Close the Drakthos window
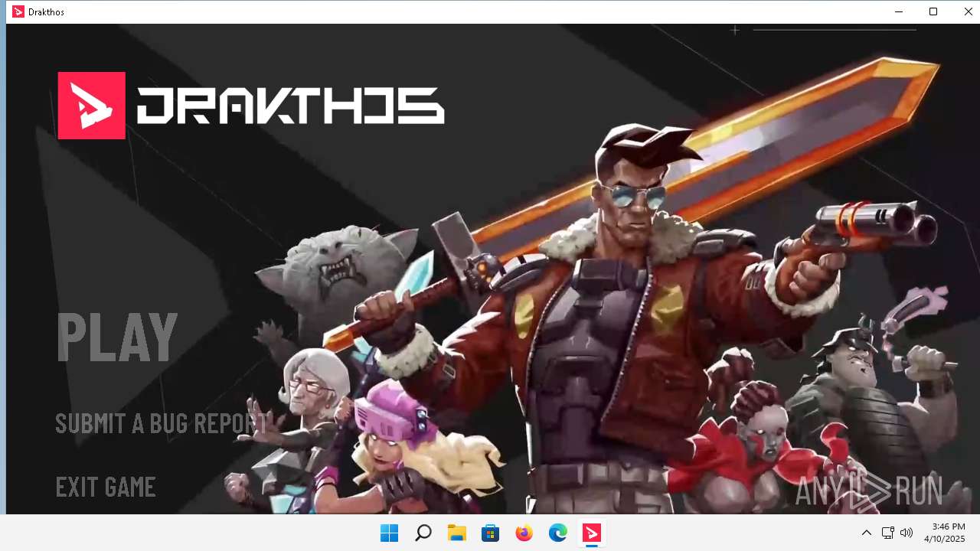The height and width of the screenshot is (551, 980). (x=968, y=11)
